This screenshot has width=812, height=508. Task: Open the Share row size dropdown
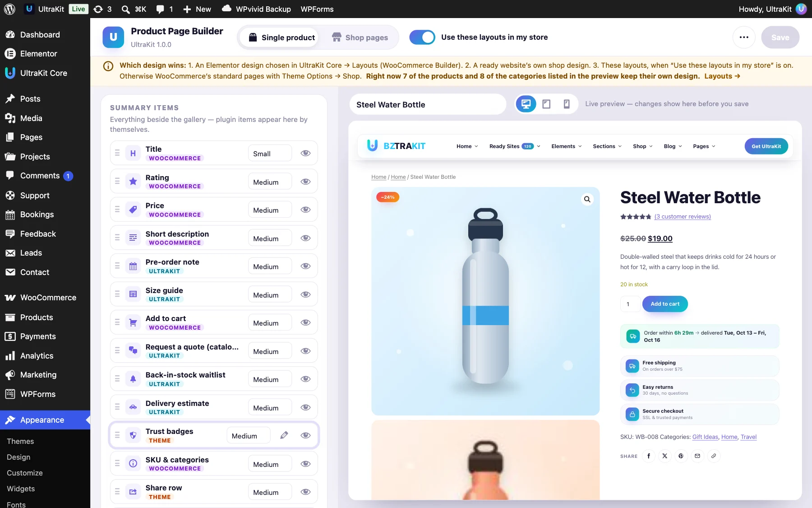pyautogui.click(x=270, y=492)
